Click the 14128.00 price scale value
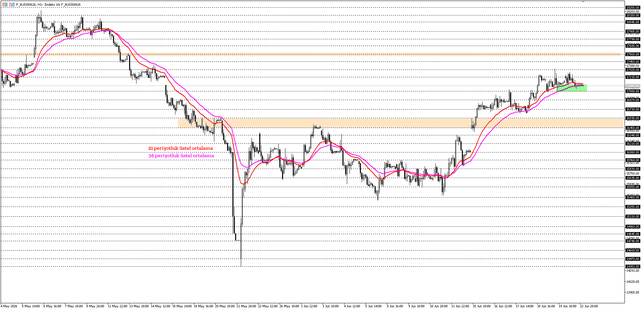 (633, 282)
